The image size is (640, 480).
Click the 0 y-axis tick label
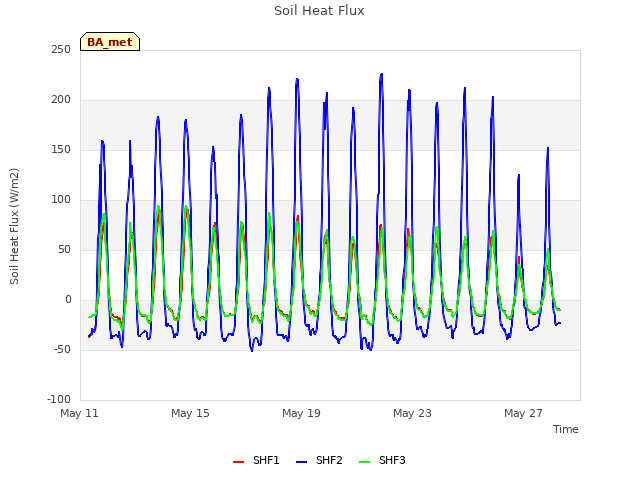click(68, 300)
